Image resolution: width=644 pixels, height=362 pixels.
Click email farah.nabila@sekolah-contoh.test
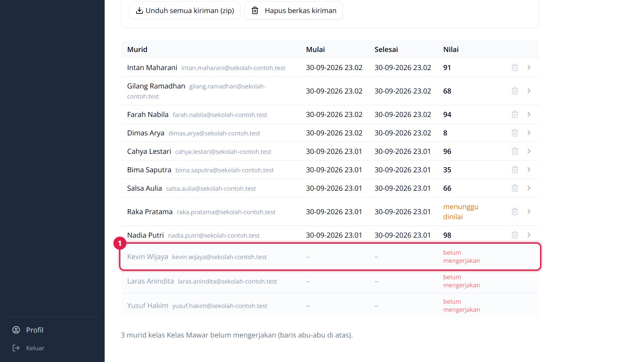(x=220, y=115)
